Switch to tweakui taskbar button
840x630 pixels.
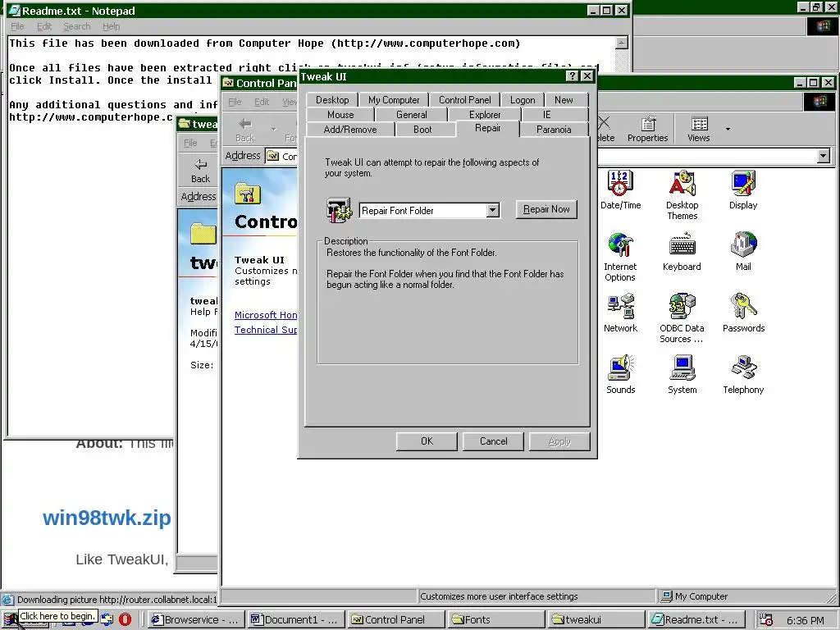pos(596,620)
